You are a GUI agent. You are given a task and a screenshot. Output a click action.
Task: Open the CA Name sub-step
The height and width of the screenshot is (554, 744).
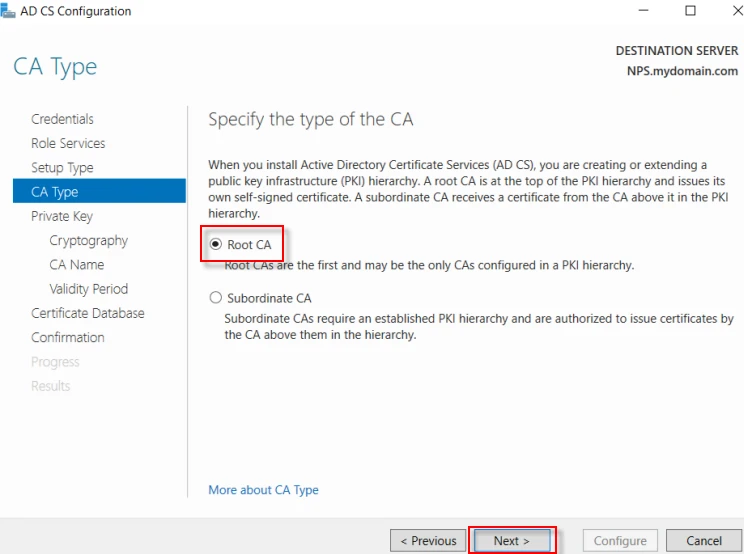click(x=77, y=265)
